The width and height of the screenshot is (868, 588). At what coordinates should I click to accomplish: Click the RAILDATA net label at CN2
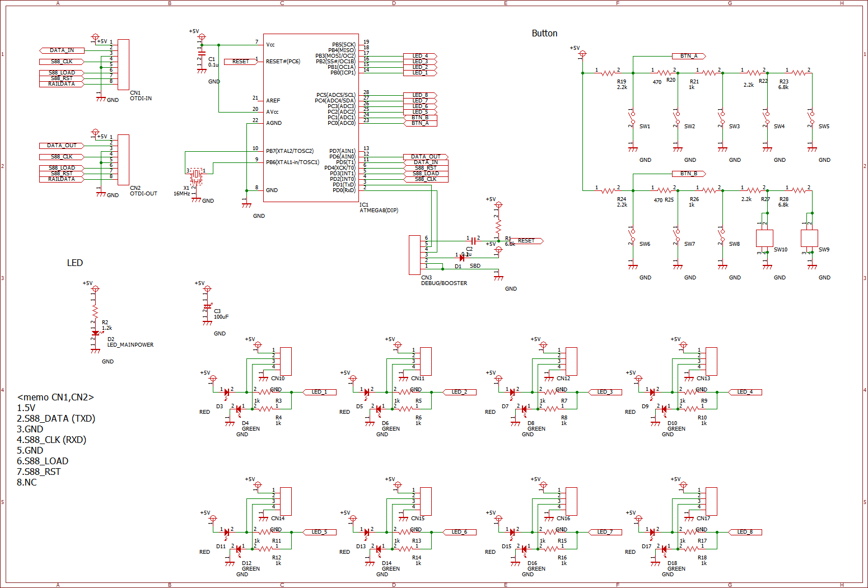click(x=62, y=179)
